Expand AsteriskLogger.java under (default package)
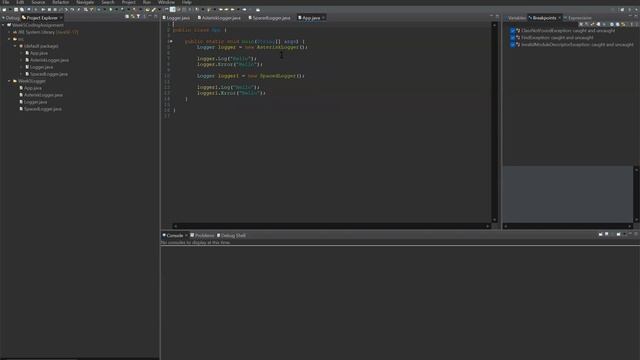The image size is (640, 360). [x=22, y=60]
